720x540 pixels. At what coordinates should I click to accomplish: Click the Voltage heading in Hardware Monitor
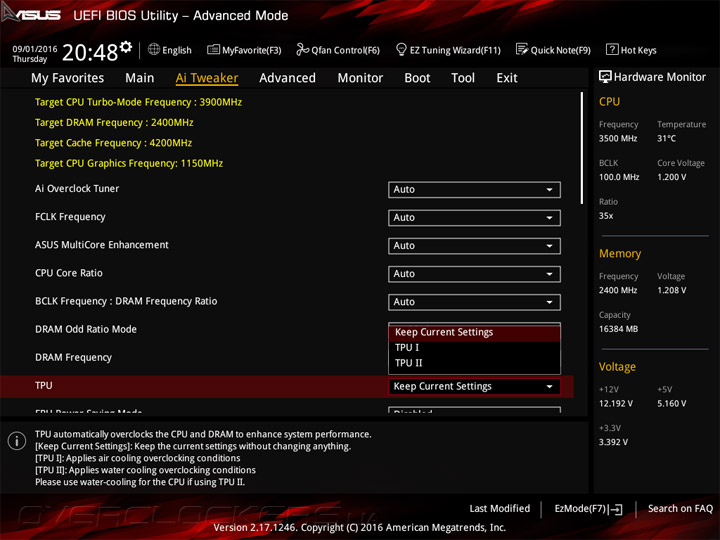pos(617,367)
